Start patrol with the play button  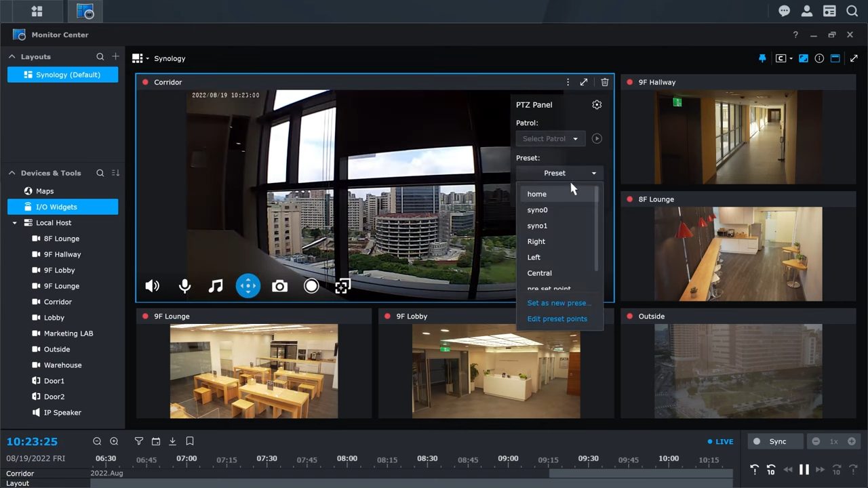point(597,138)
